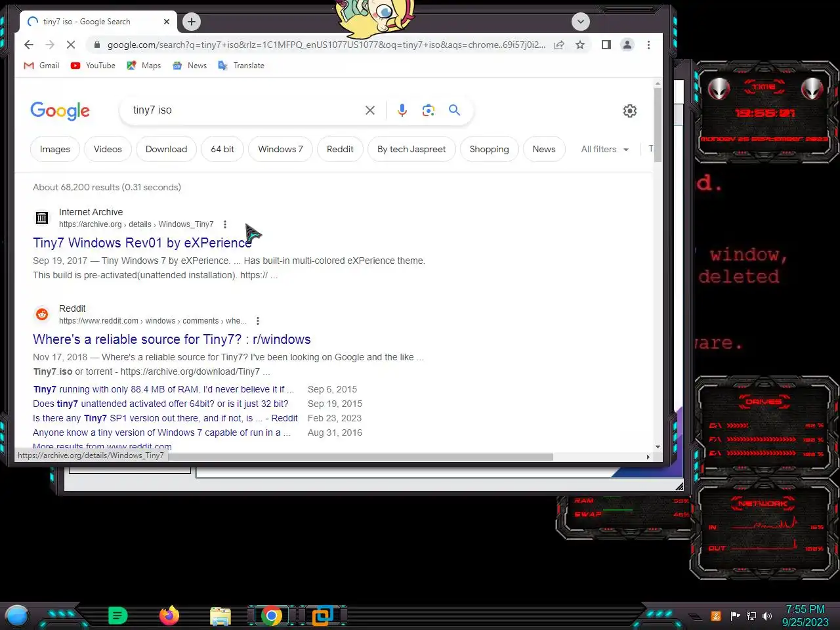
Task: Open the Internet Archive result options menu
Action: tap(225, 224)
